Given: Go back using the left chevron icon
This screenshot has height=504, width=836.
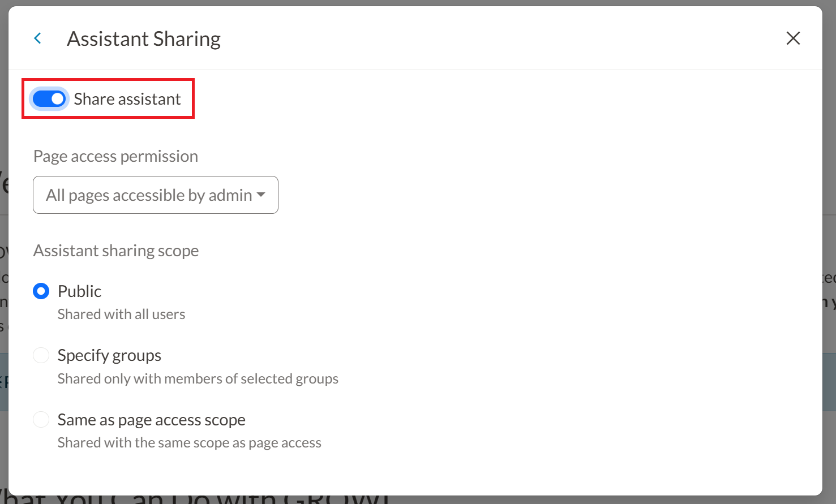Looking at the screenshot, I should [38, 38].
